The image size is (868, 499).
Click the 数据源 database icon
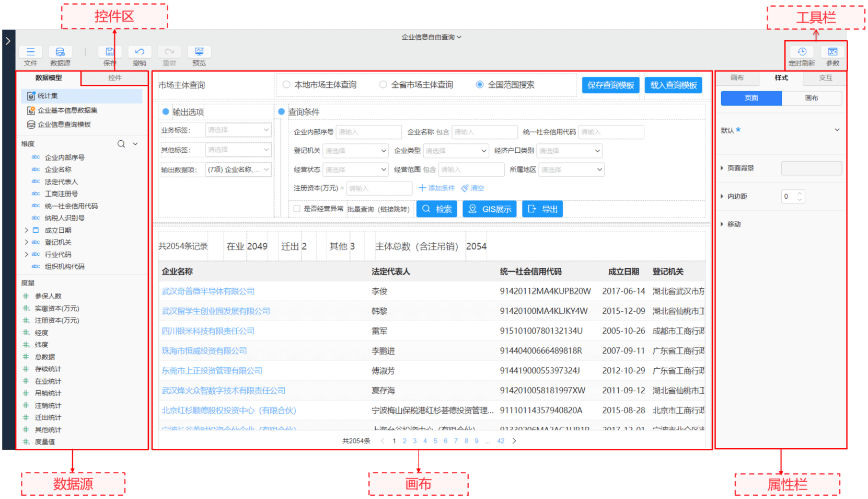tap(60, 52)
